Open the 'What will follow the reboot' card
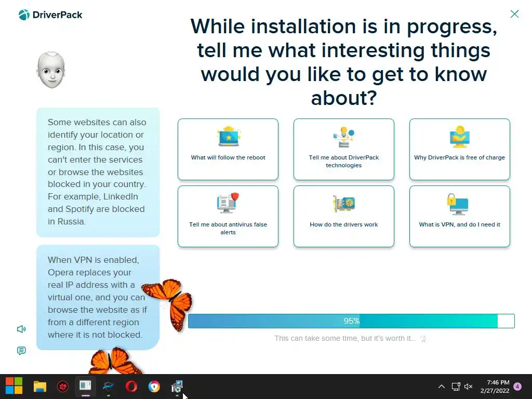The height and width of the screenshot is (399, 532). tap(228, 149)
